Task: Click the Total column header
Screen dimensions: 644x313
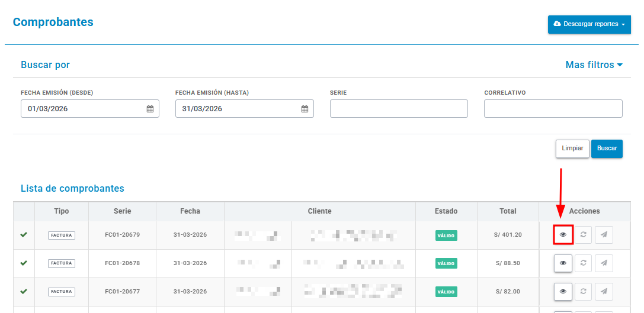Action: 508,211
